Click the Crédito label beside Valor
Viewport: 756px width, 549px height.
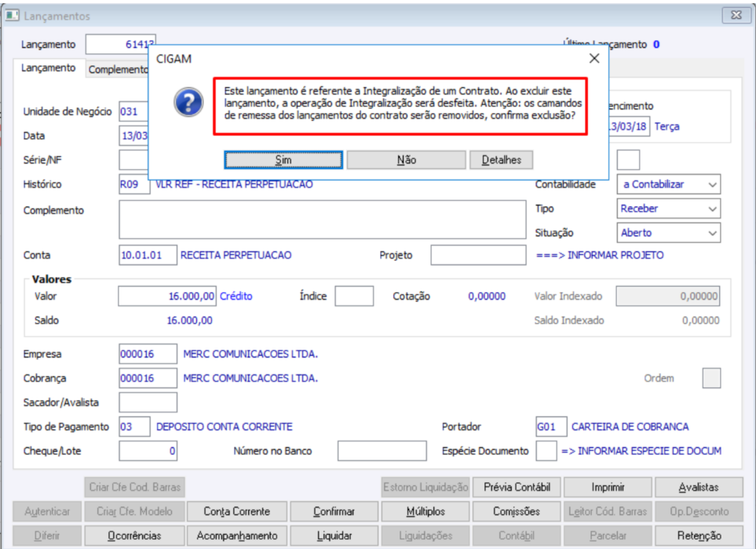(236, 296)
